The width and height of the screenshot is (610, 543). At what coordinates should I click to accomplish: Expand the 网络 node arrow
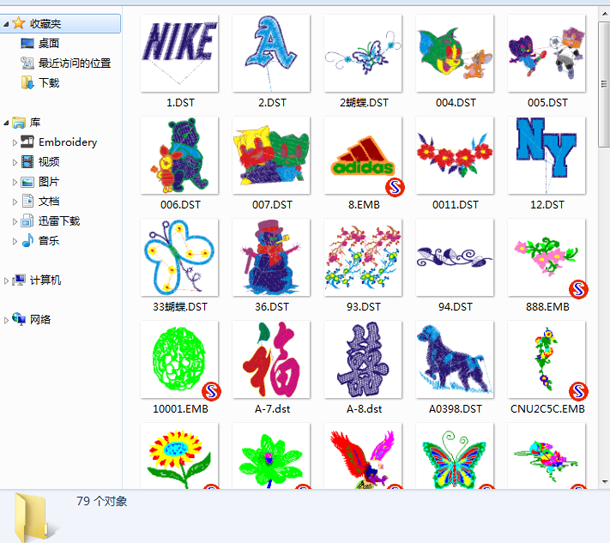click(x=6, y=320)
